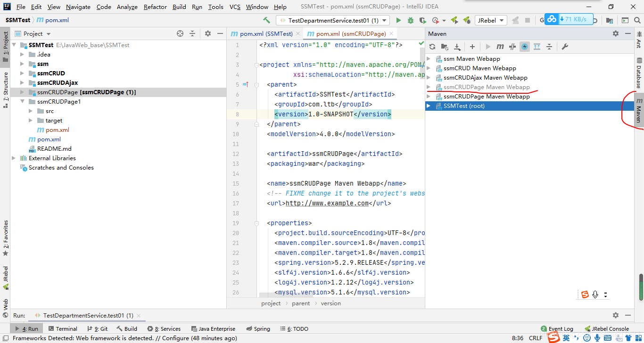
Task: Start debugging with the bug icon
Action: pos(411,20)
